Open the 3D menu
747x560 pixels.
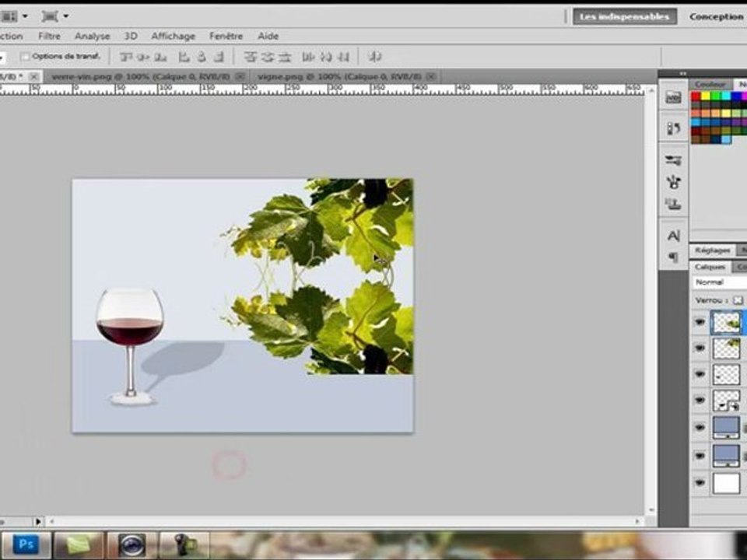[x=131, y=37]
